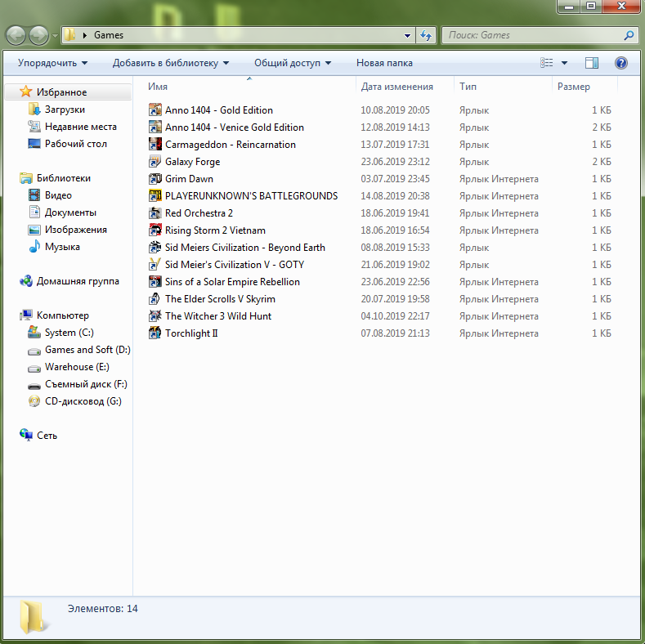The image size is (645, 644).
Task: Open the Общий доступ menu
Action: point(293,63)
